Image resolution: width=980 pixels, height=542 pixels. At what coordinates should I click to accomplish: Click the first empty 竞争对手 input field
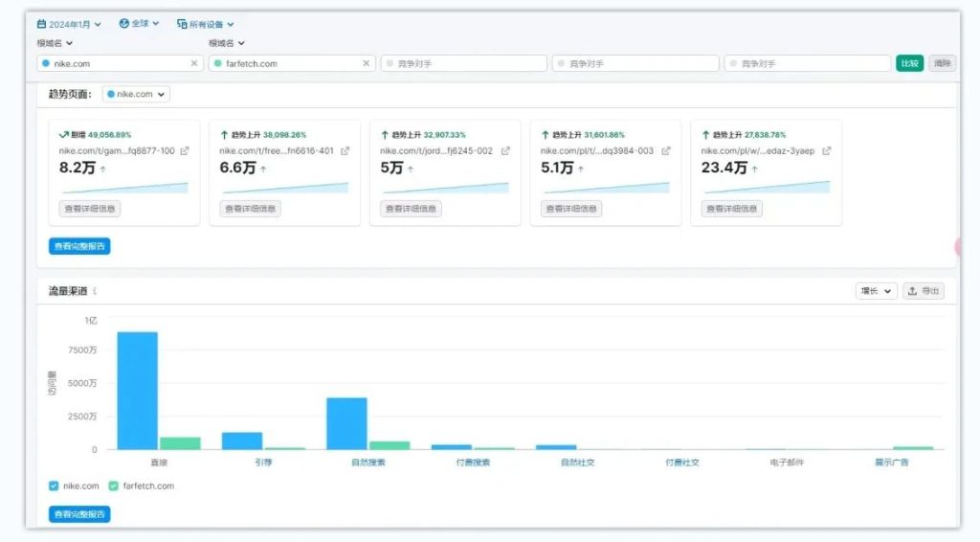[464, 63]
